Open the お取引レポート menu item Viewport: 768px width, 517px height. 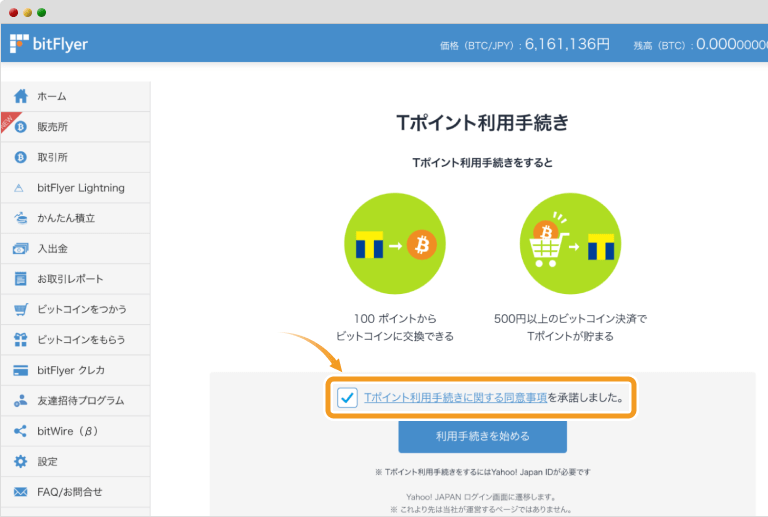tap(75, 279)
